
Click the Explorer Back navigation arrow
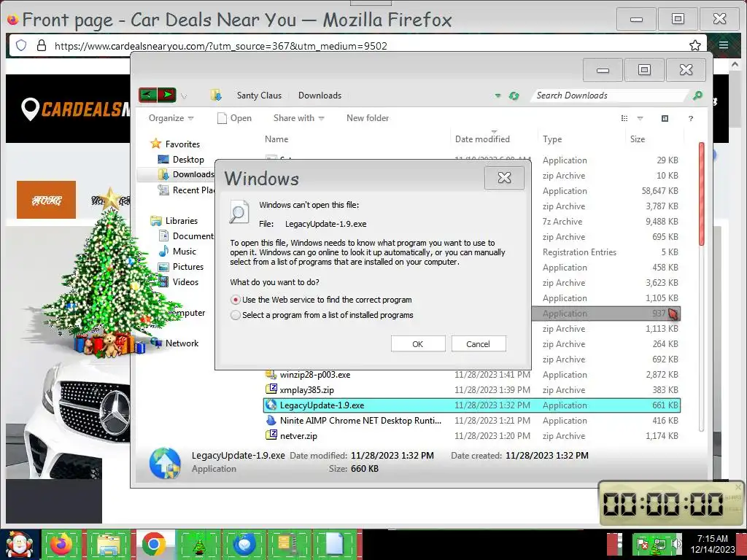click(147, 96)
